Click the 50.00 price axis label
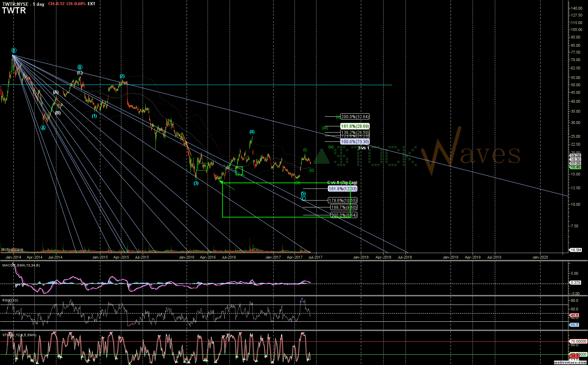Screen dimensions: 588x365 [x=576, y=85]
